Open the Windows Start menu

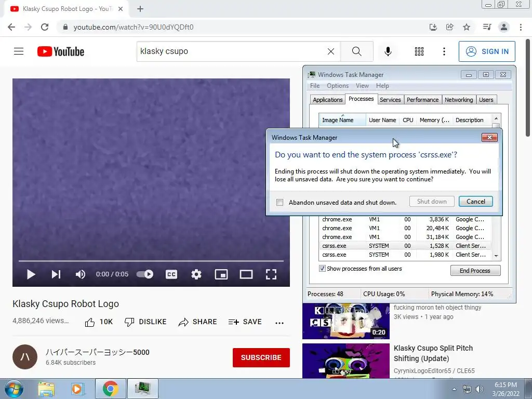click(14, 389)
